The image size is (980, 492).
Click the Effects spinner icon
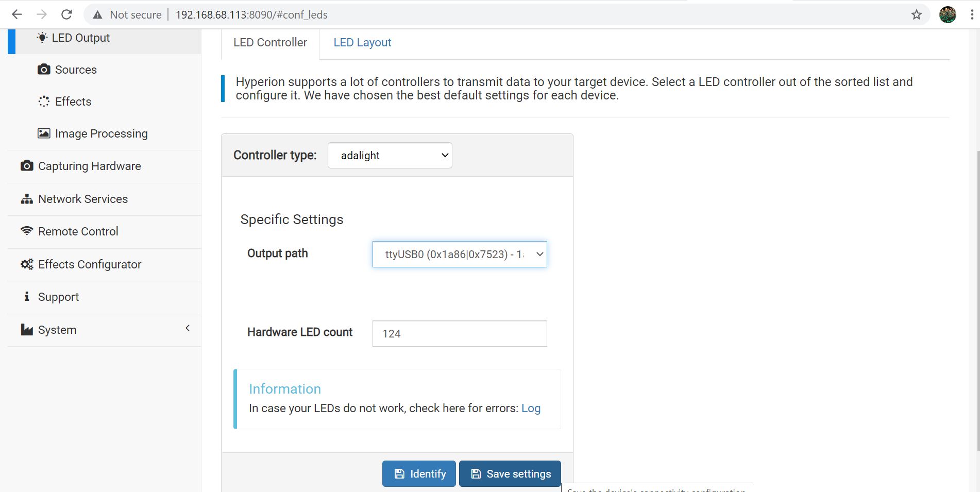tap(44, 101)
